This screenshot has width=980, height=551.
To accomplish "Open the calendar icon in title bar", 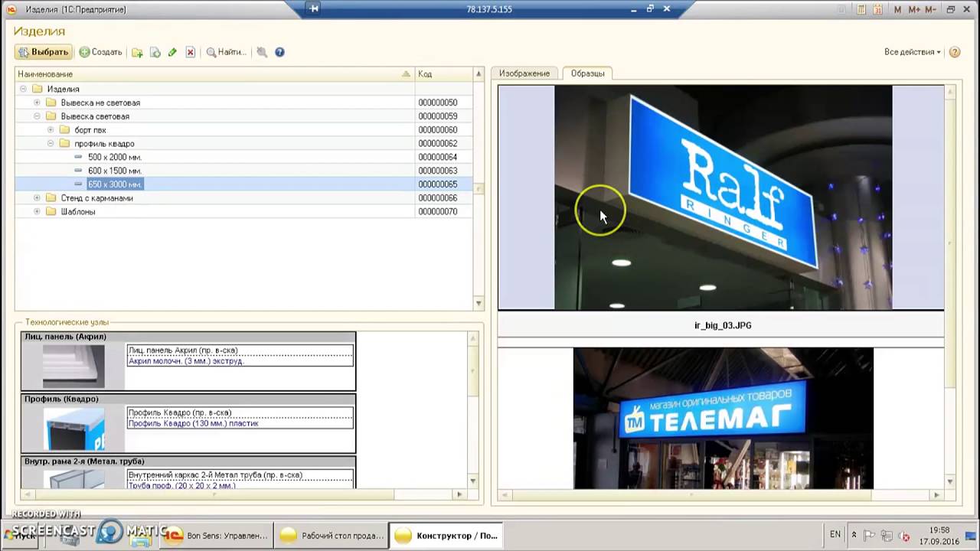I will pos(877,9).
